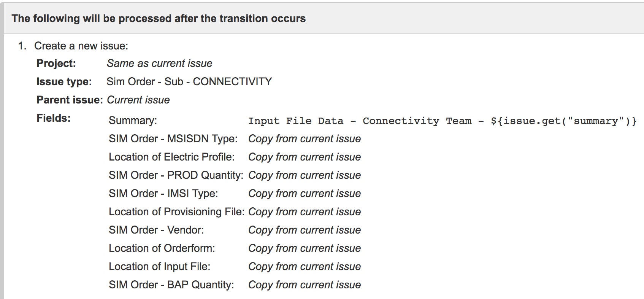Select 'Sim Order - Sub - CONNECTIVITY' issue type

189,82
